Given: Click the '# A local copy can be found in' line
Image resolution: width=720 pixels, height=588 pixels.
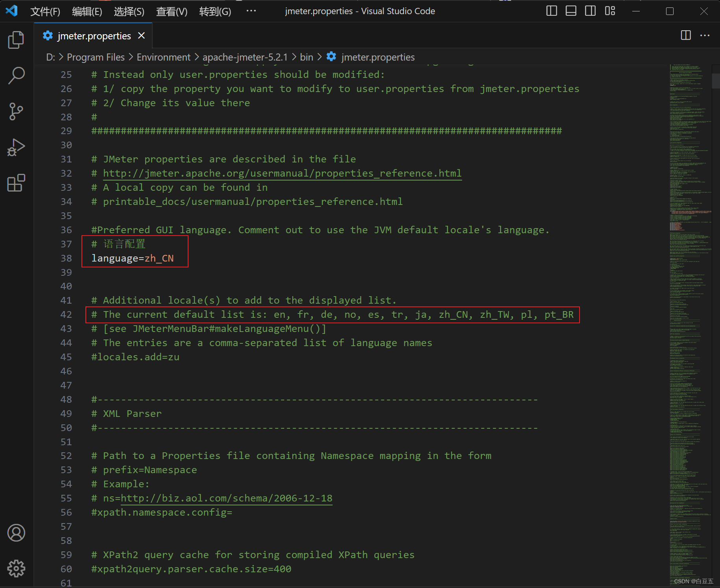Looking at the screenshot, I should click(x=179, y=188).
